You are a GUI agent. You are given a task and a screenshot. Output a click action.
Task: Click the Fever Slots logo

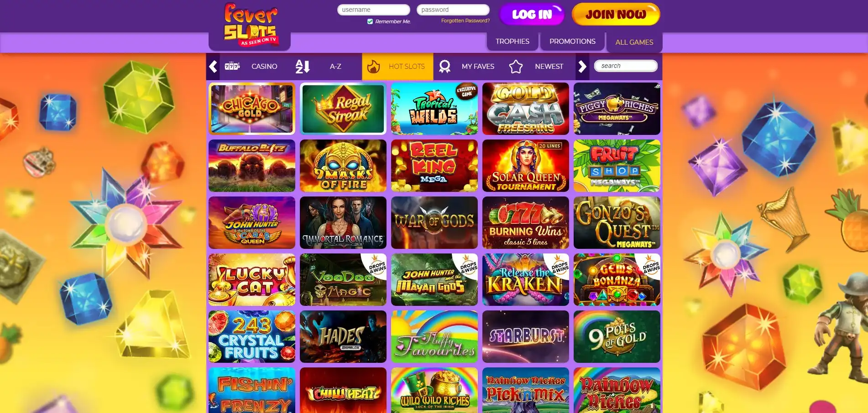pos(250,25)
